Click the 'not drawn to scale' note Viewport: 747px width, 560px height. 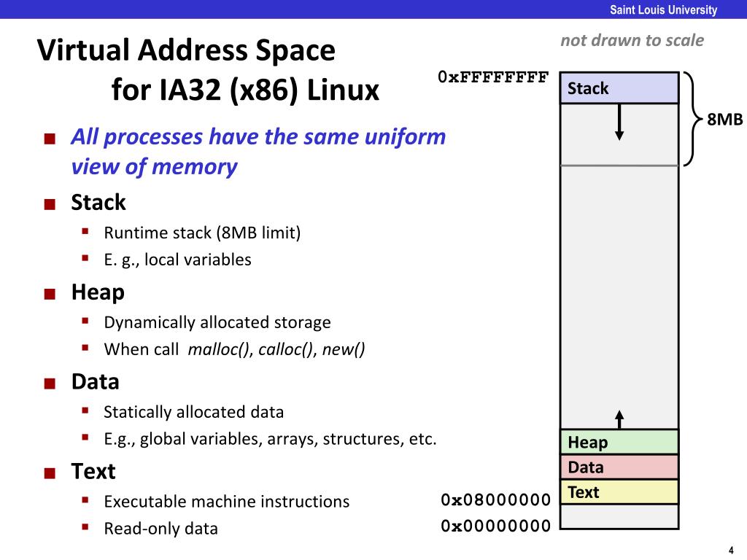pos(632,41)
